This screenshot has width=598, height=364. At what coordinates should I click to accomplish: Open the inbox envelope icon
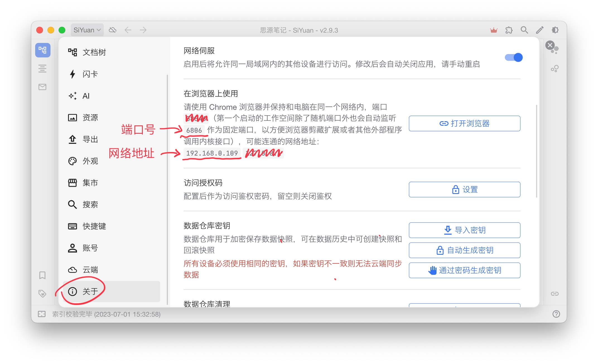[42, 87]
